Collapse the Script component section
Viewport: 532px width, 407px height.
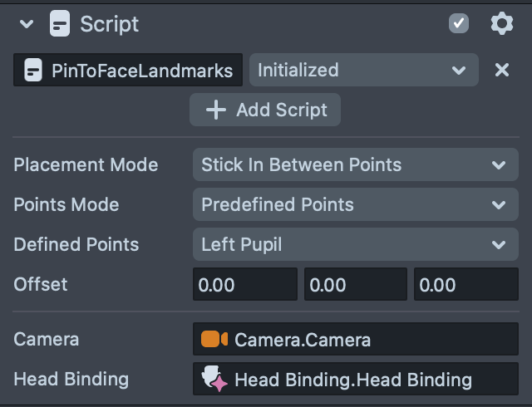tap(27, 24)
